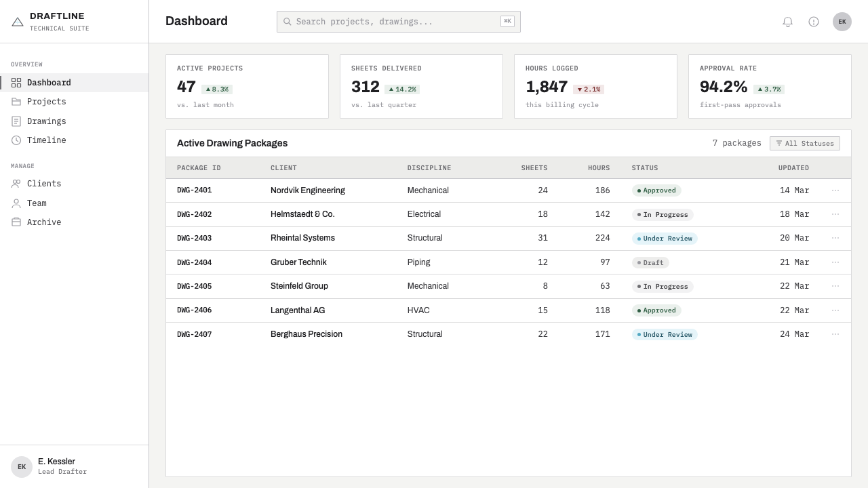Click the Archive box icon

16,222
